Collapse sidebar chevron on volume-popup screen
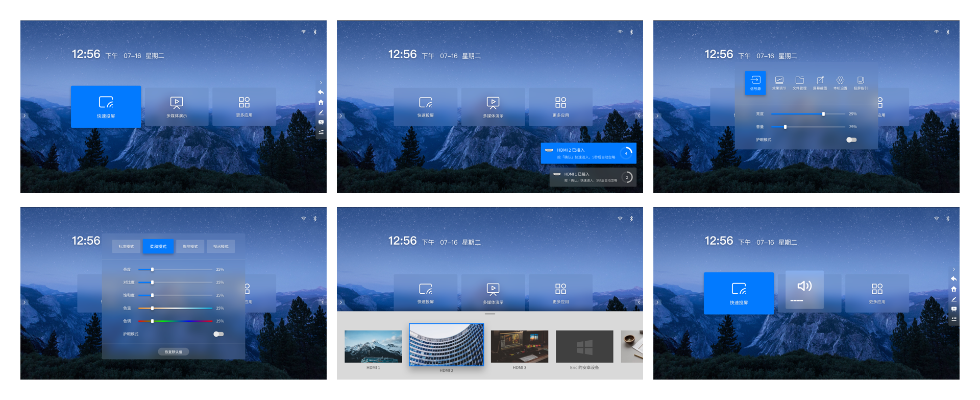This screenshot has height=400, width=980. pyautogui.click(x=954, y=269)
